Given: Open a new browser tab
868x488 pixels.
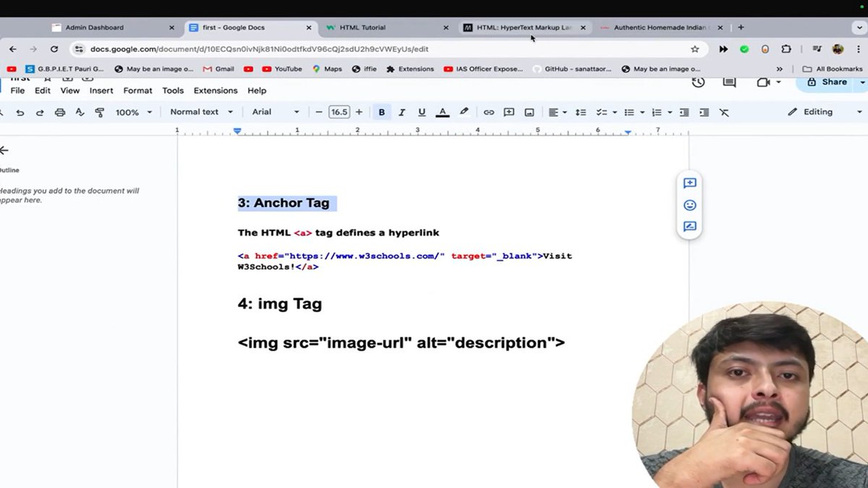Looking at the screenshot, I should pyautogui.click(x=741, y=28).
